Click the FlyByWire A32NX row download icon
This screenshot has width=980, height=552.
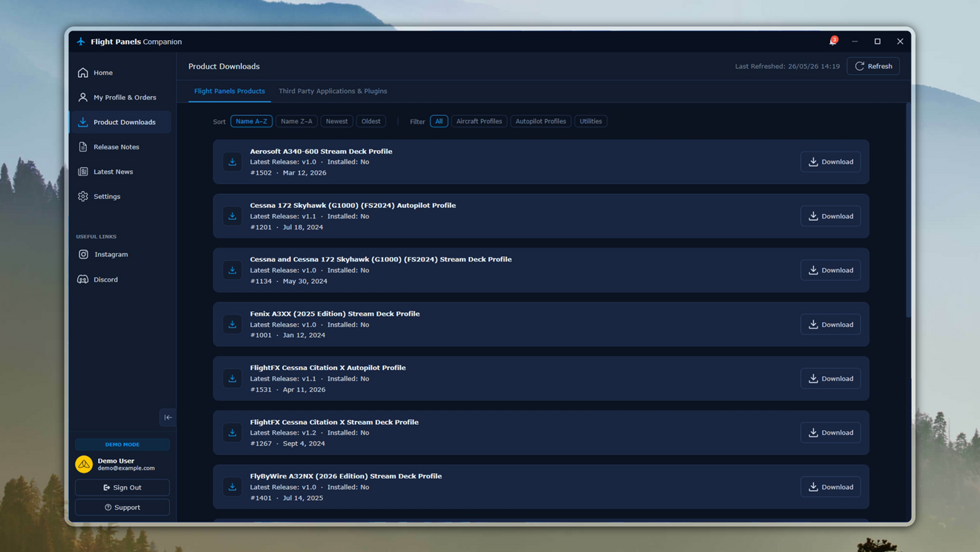click(232, 487)
